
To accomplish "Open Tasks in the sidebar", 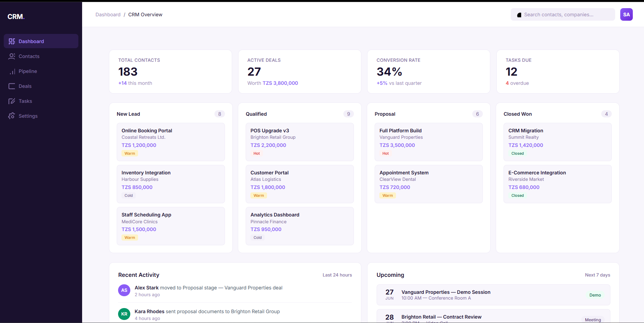I will point(41,101).
